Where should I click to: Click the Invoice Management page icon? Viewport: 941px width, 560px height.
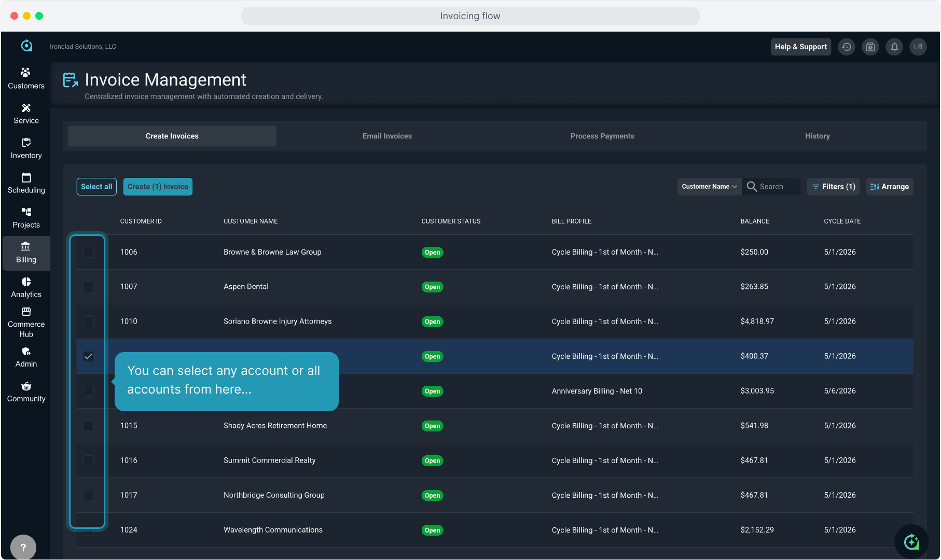[71, 80]
